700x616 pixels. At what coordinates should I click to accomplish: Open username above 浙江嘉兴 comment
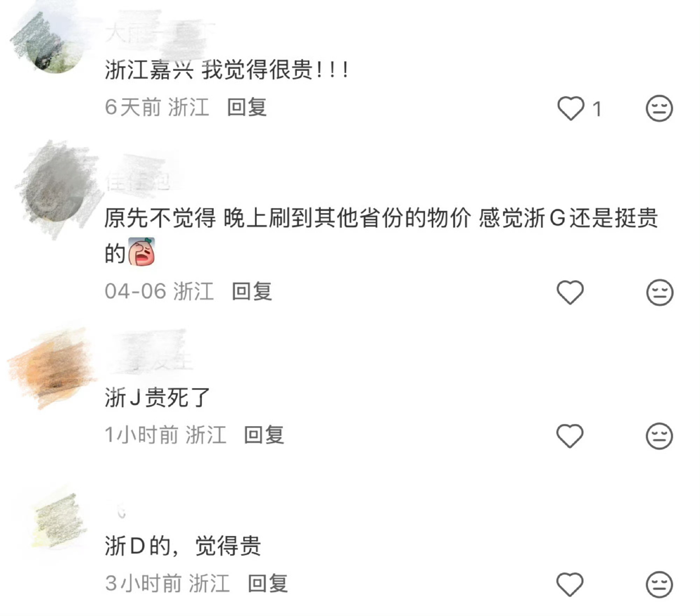click(x=157, y=33)
